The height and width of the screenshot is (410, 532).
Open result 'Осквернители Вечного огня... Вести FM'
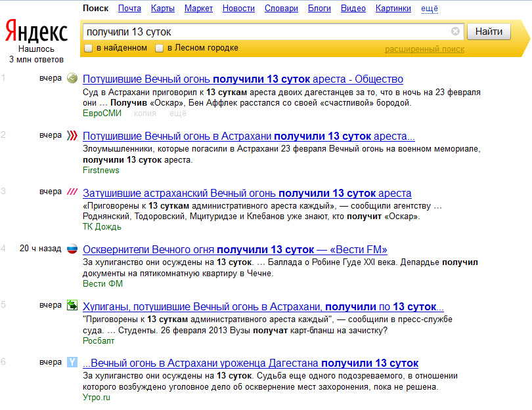point(234,249)
